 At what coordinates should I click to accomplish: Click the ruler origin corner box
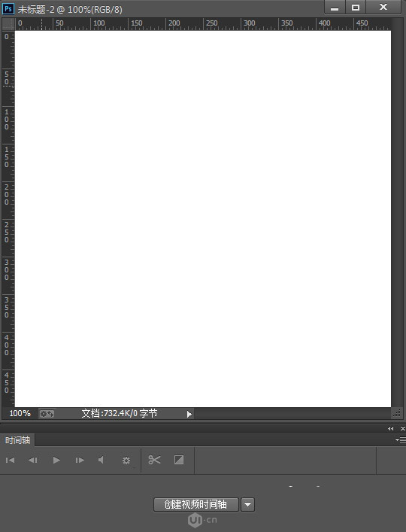[8, 24]
